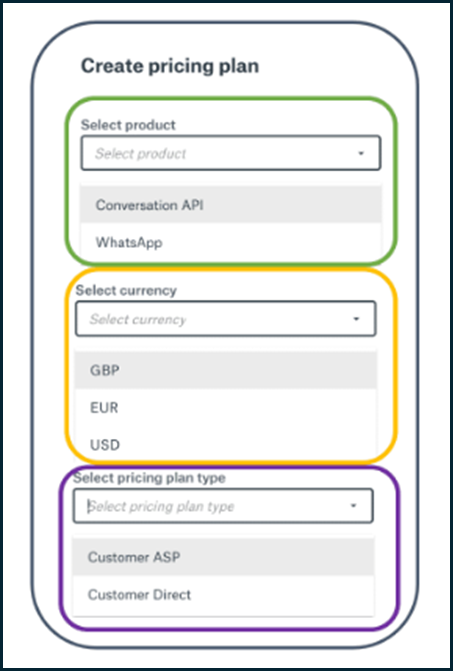
Task: Open the Select product combo box
Action: (x=231, y=153)
